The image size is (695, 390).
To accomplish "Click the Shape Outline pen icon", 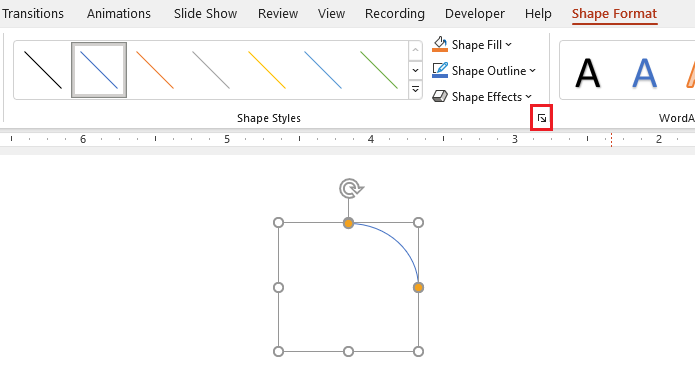I will click(440, 70).
